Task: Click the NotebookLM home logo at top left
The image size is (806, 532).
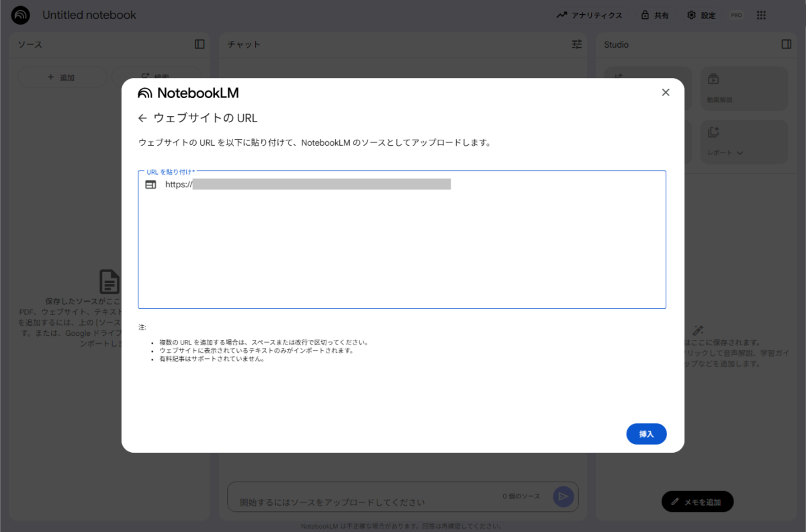Action: click(x=21, y=15)
